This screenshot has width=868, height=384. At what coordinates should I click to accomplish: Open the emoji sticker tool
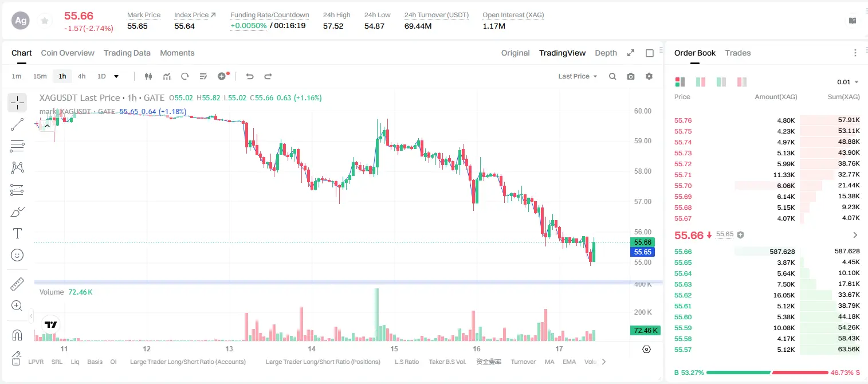tap(17, 255)
